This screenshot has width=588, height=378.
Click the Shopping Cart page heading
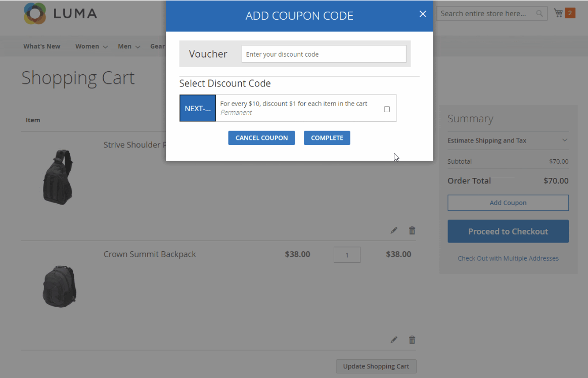point(78,78)
